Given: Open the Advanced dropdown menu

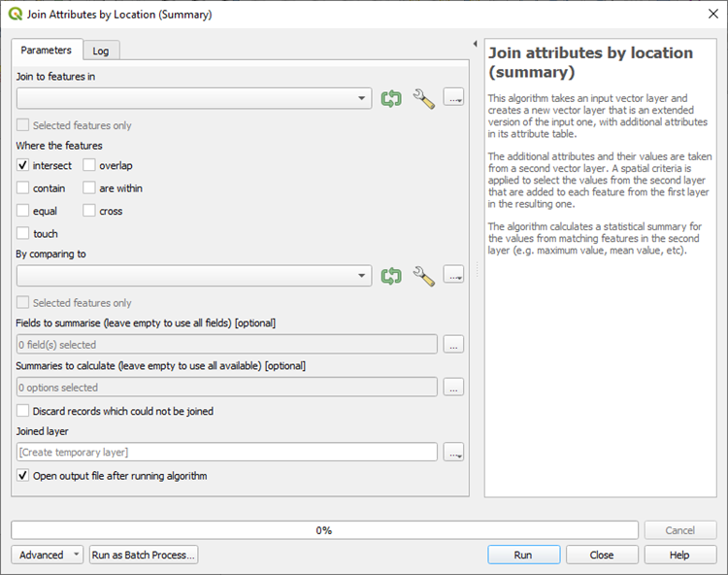Looking at the screenshot, I should pyautogui.click(x=49, y=556).
